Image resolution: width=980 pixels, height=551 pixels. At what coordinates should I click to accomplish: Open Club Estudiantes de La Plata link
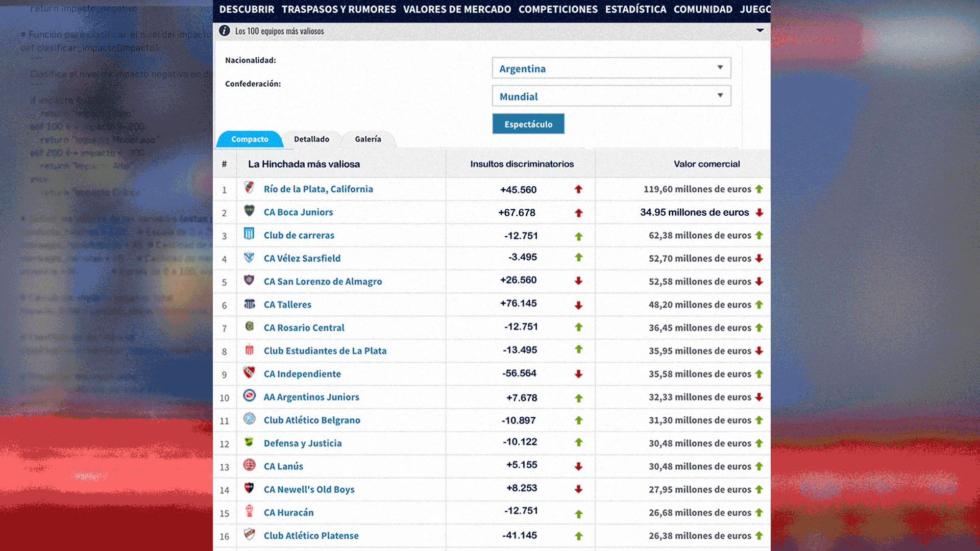pyautogui.click(x=325, y=350)
